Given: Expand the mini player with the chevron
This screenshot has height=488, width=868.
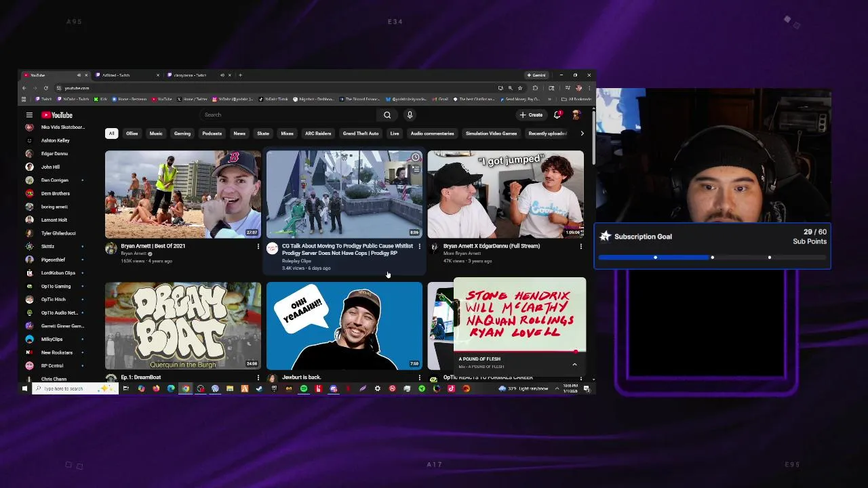Looking at the screenshot, I should tap(574, 365).
